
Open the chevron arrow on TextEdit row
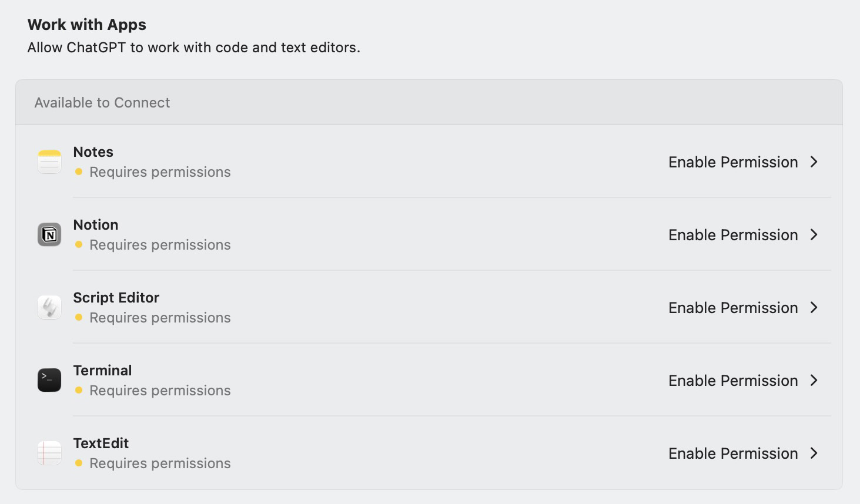[814, 453]
